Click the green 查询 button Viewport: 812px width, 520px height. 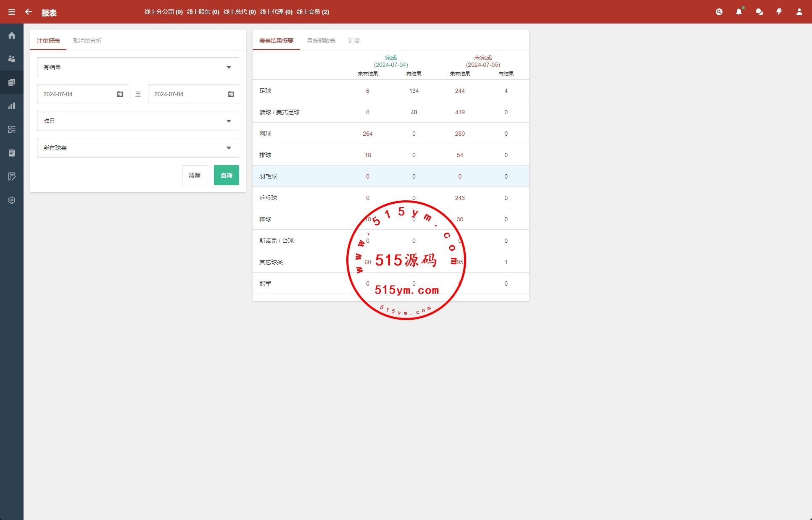226,175
